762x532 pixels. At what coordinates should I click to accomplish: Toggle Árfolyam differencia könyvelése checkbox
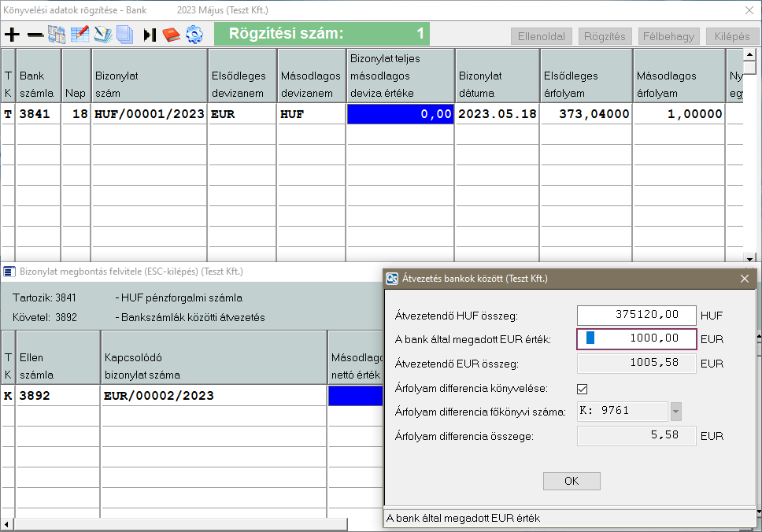(x=583, y=388)
